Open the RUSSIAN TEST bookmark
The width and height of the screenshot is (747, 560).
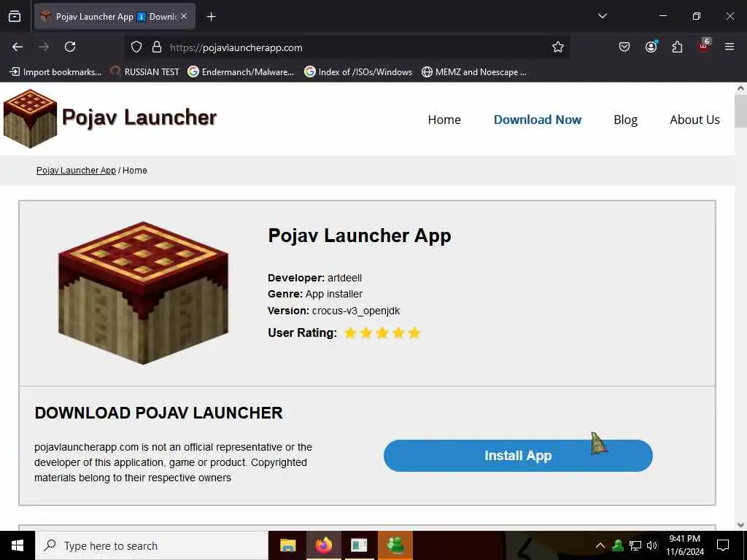[x=145, y=72]
